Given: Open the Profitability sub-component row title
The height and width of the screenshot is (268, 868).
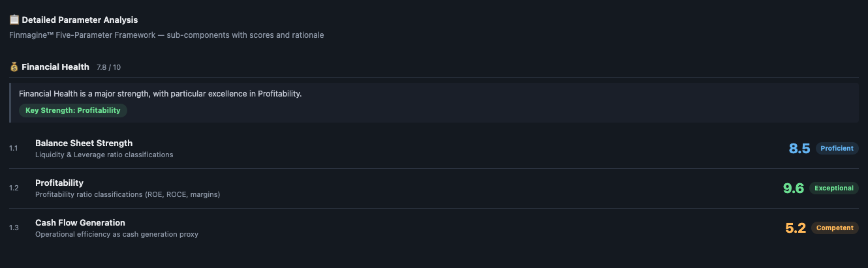Looking at the screenshot, I should pyautogui.click(x=59, y=183).
